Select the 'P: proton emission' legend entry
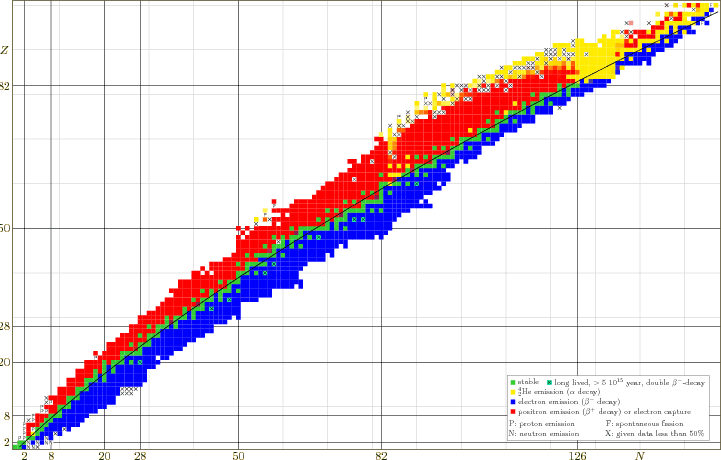 542,424
